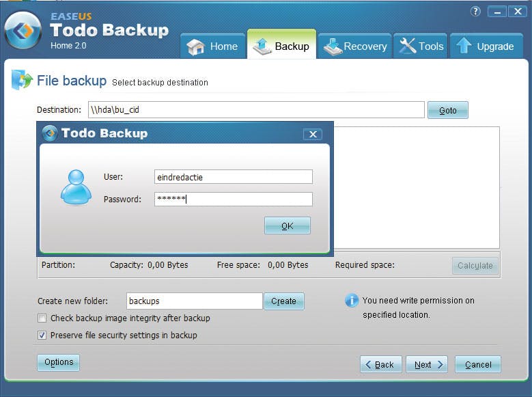Focus the Destination path field

click(256, 110)
